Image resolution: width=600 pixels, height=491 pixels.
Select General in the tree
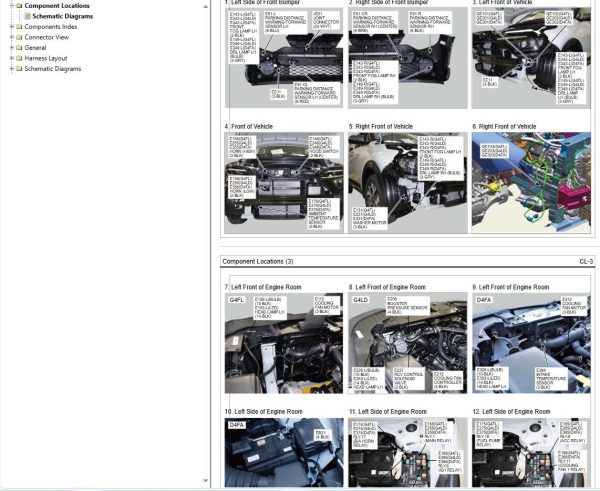35,48
